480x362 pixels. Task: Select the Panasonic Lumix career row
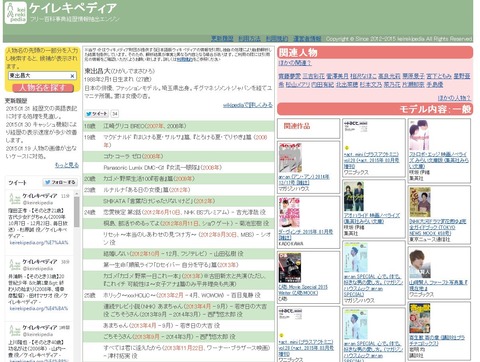tap(178, 167)
